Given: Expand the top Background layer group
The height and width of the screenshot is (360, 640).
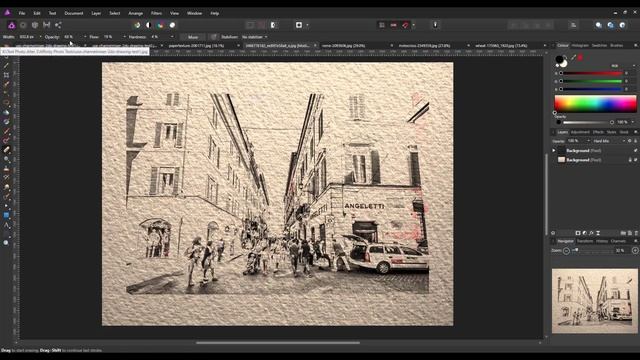Looking at the screenshot, I should pos(554,151).
